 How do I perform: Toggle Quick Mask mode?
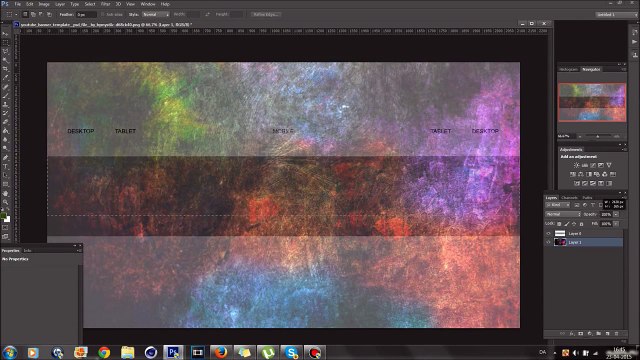(x=5, y=227)
